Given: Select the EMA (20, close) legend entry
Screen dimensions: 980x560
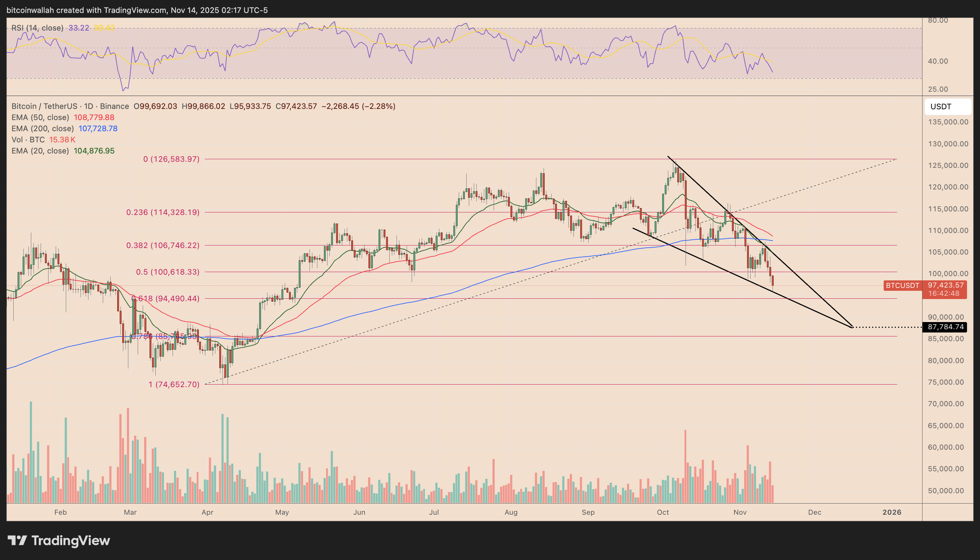Looking at the screenshot, I should [41, 151].
